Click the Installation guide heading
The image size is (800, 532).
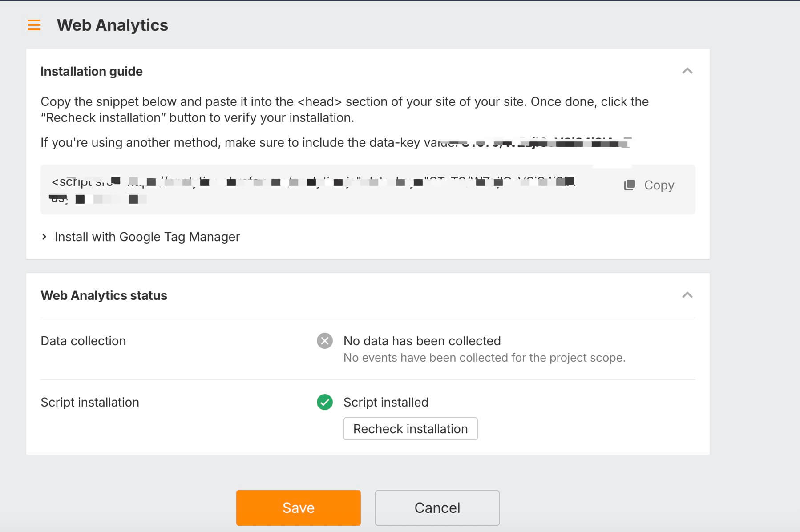pyautogui.click(x=92, y=71)
